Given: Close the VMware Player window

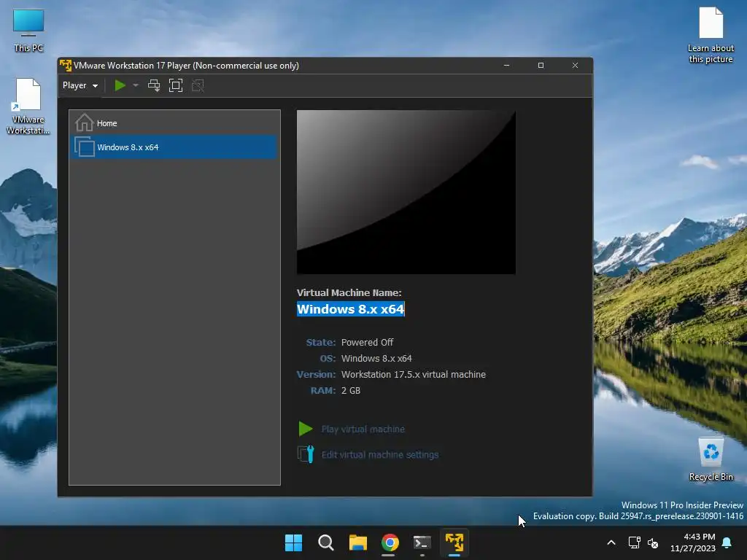Looking at the screenshot, I should point(575,65).
